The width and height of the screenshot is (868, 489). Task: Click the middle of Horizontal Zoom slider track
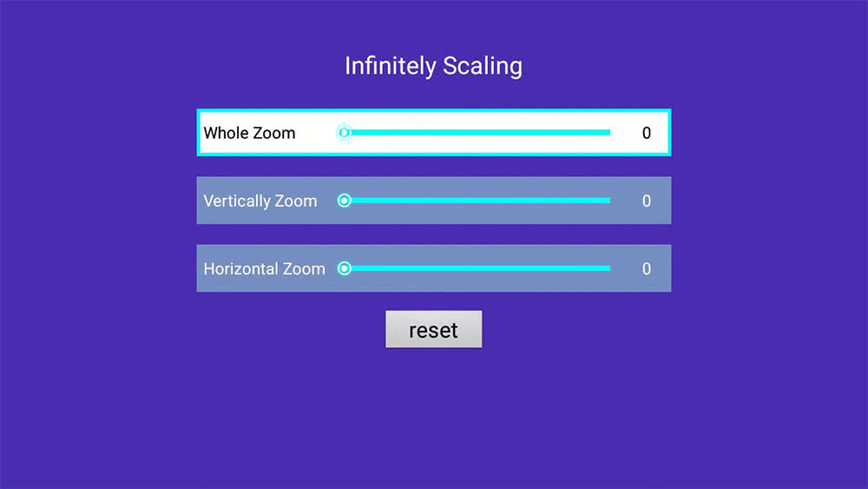click(477, 268)
